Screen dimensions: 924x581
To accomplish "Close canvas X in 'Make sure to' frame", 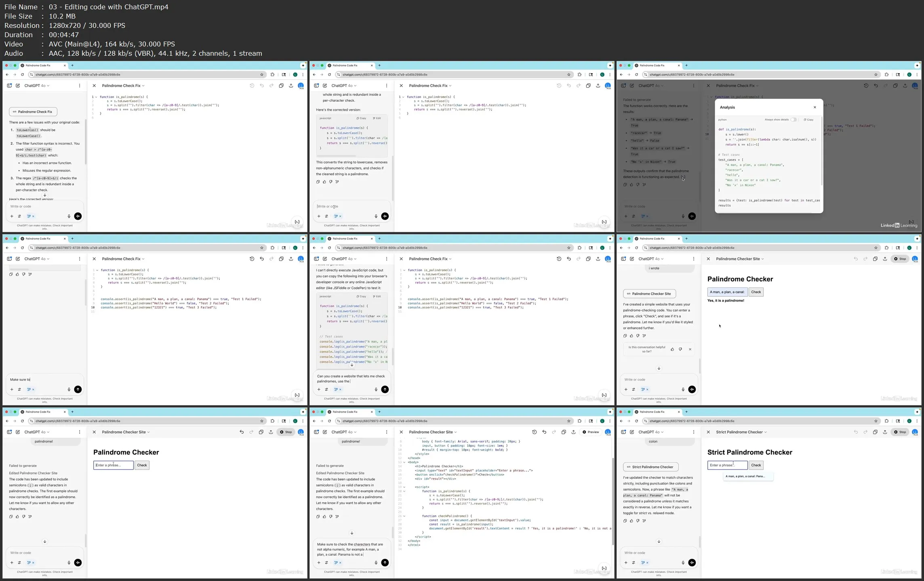I will coord(94,259).
